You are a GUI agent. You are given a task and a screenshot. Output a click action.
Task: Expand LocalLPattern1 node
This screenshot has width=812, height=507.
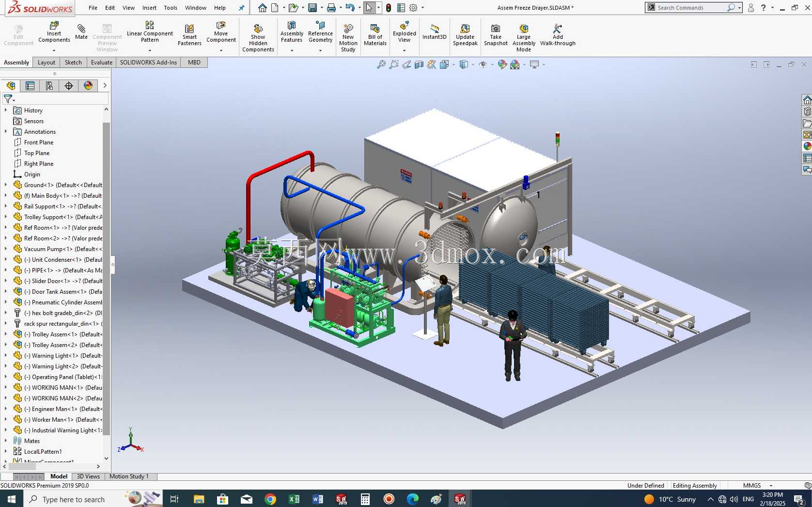click(6, 452)
